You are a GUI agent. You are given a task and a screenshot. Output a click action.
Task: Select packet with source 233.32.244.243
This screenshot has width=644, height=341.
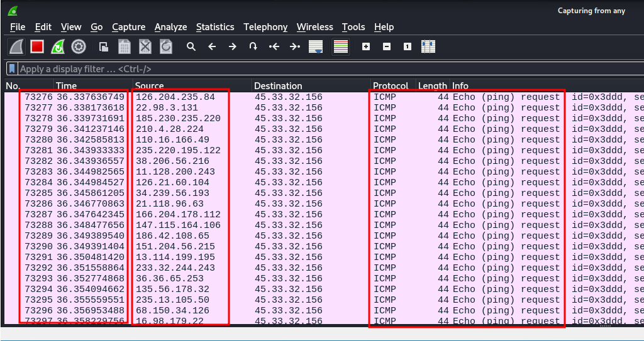tap(325, 268)
